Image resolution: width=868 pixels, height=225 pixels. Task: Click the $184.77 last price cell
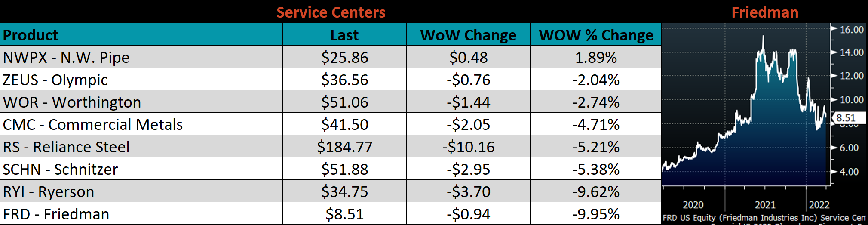pyautogui.click(x=344, y=147)
